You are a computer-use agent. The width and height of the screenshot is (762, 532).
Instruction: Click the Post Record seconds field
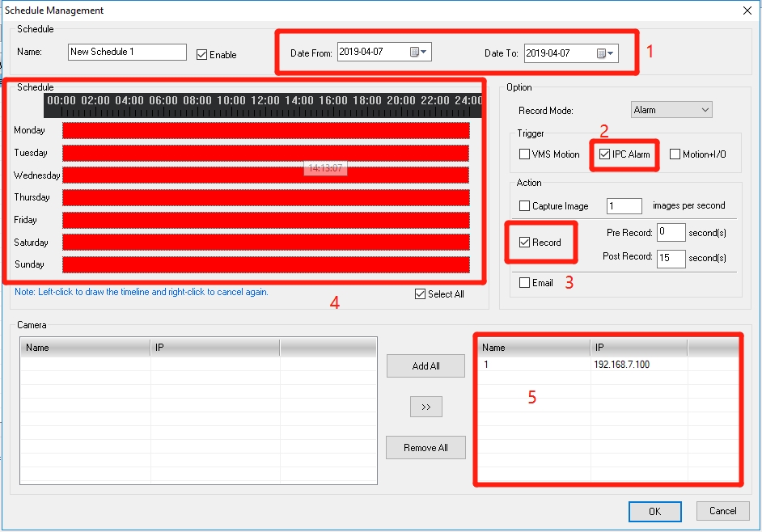pyautogui.click(x=671, y=259)
